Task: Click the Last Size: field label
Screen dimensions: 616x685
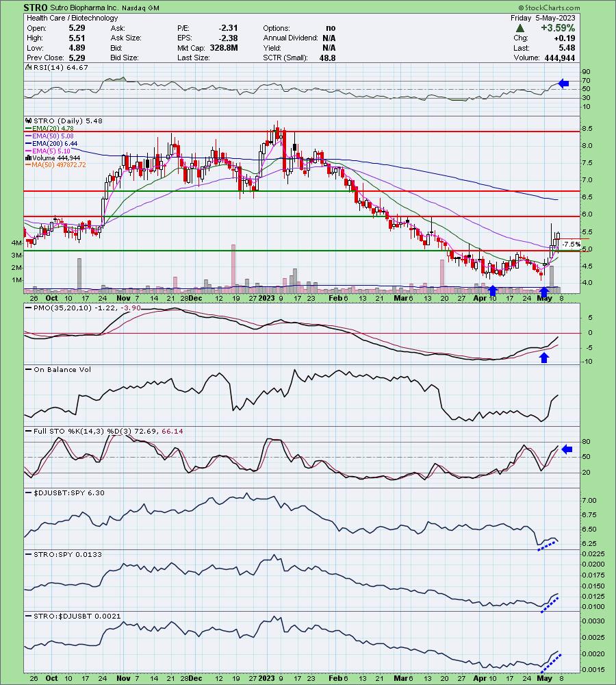Action: pyautogui.click(x=194, y=58)
